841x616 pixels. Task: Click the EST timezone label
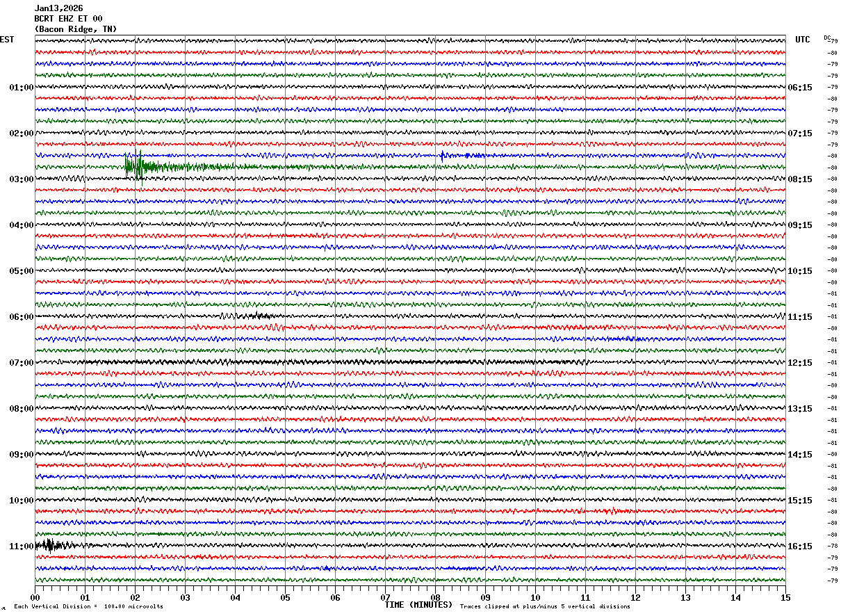[x=7, y=40]
